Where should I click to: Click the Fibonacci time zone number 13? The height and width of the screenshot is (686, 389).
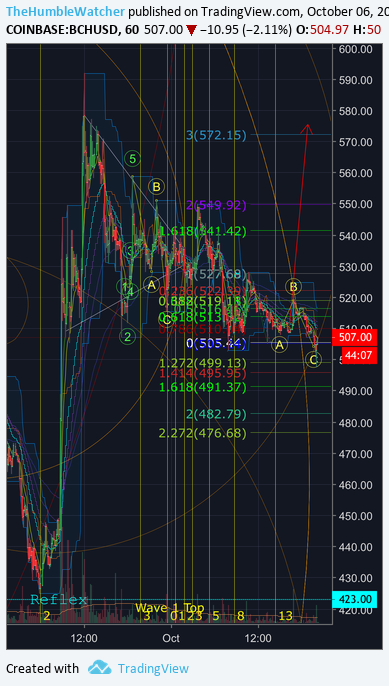click(x=285, y=616)
